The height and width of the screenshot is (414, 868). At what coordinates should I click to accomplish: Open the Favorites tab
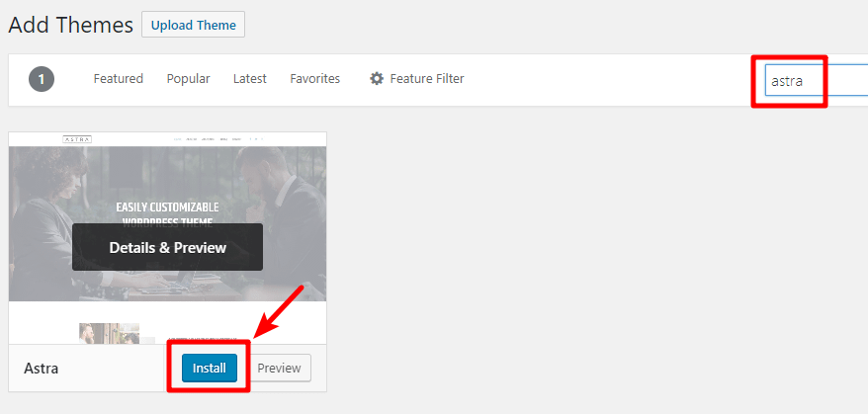[x=315, y=79]
